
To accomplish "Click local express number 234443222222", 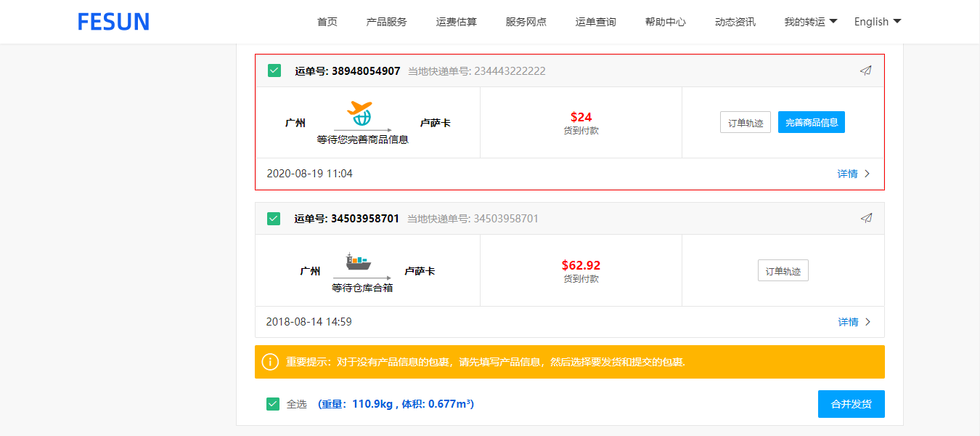I will click(477, 71).
